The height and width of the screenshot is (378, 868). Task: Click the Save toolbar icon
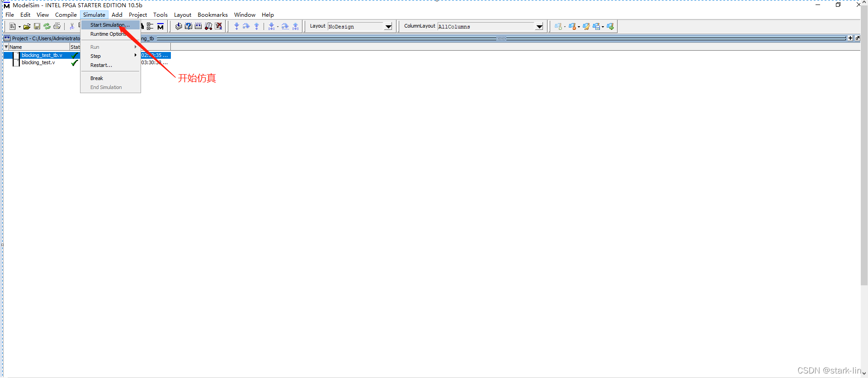click(37, 26)
